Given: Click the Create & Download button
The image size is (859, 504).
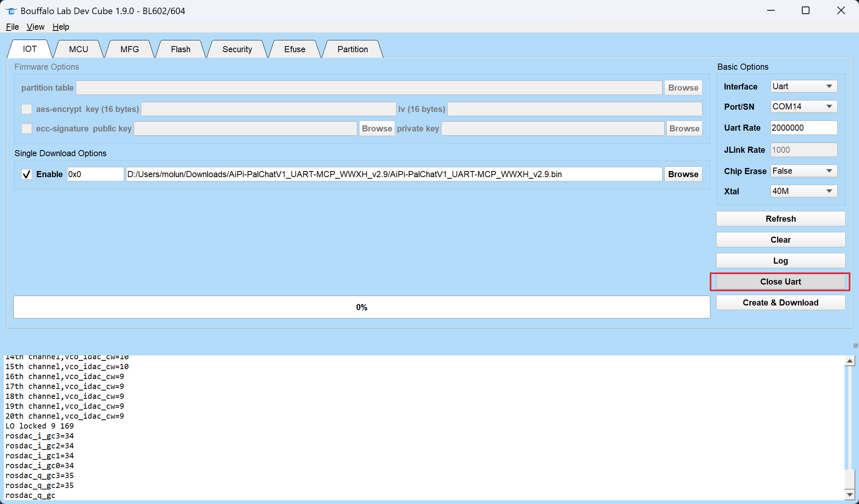Looking at the screenshot, I should (781, 302).
